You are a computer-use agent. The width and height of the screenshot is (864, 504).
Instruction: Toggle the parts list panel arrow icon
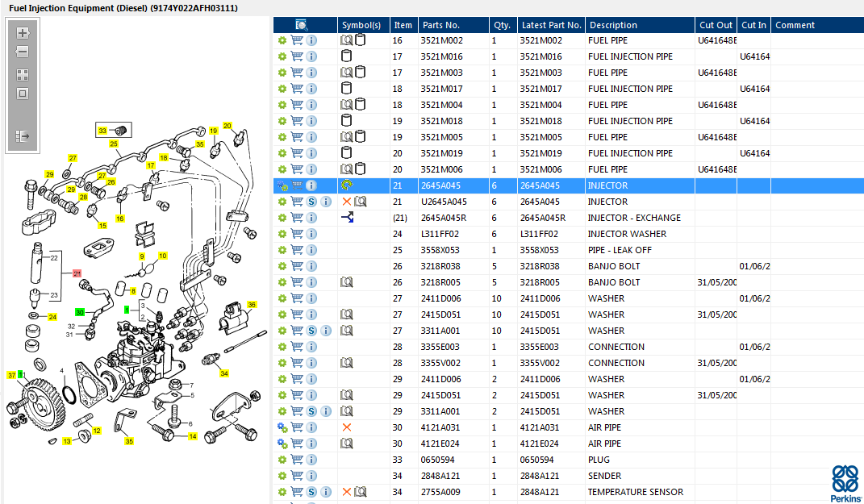[23, 136]
